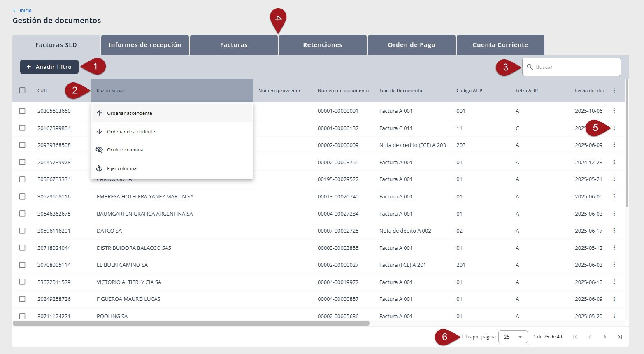Focus the Buscar search field
The width and height of the screenshot is (644, 354).
[572, 67]
